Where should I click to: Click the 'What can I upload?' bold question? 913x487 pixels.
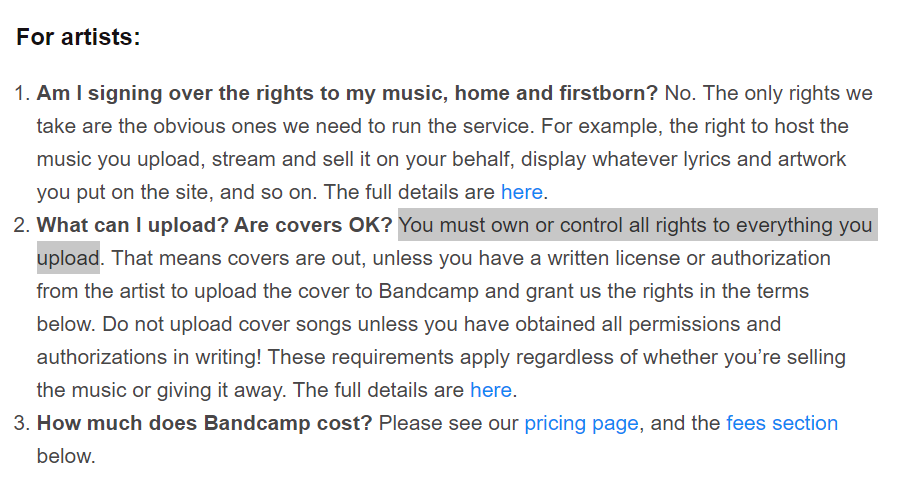[132, 225]
